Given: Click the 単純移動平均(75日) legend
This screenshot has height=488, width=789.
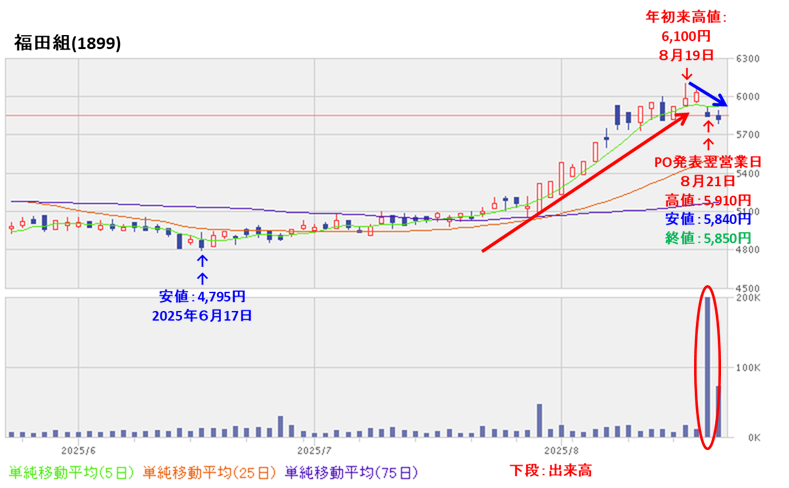Looking at the screenshot, I should 352,473.
